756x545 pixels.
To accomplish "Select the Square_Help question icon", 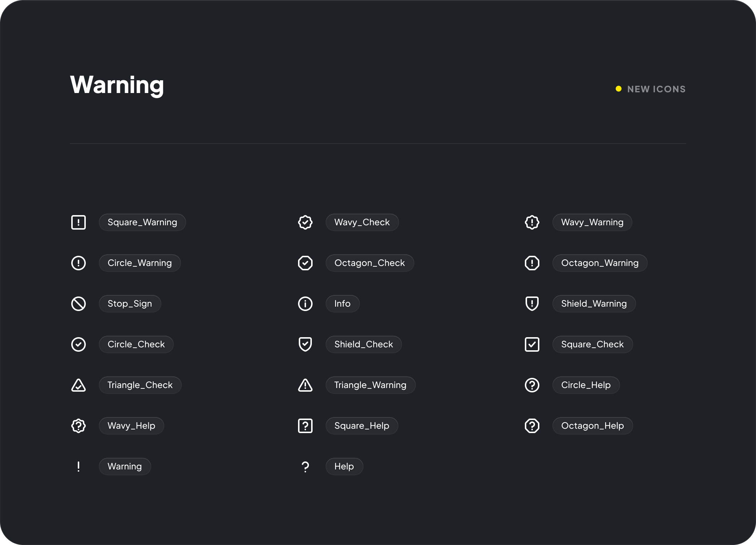I will coord(305,426).
